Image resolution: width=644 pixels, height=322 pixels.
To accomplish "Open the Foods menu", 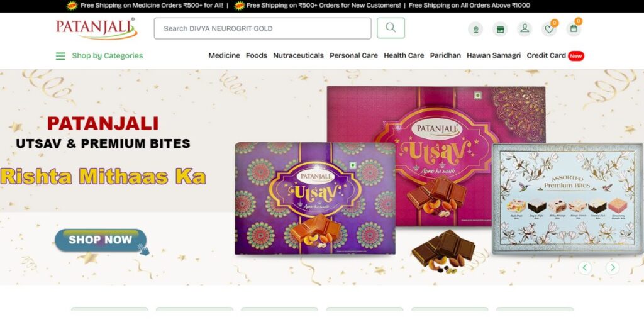I will coord(257,55).
